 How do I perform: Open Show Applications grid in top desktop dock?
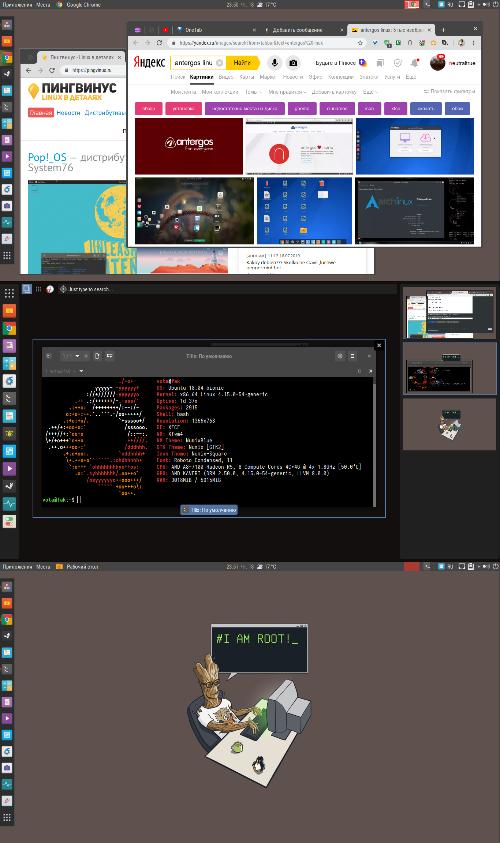coord(7,255)
